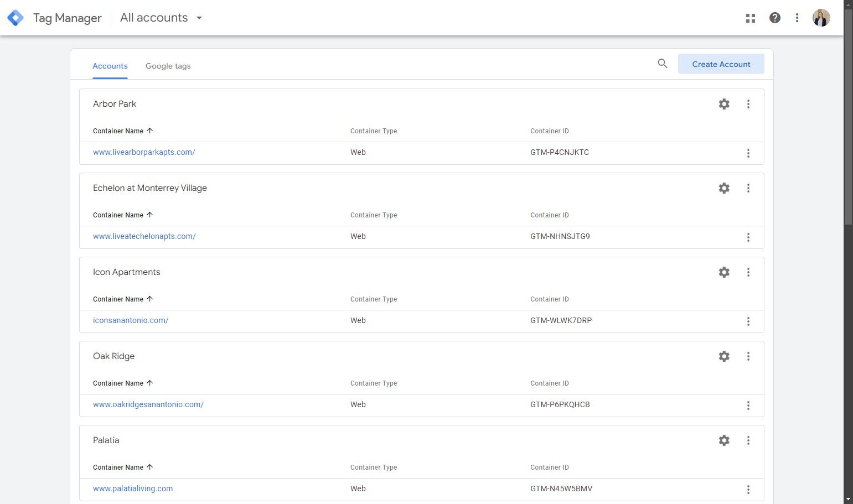The image size is (853, 504).
Task: Open Palatia account settings gear
Action: [724, 440]
